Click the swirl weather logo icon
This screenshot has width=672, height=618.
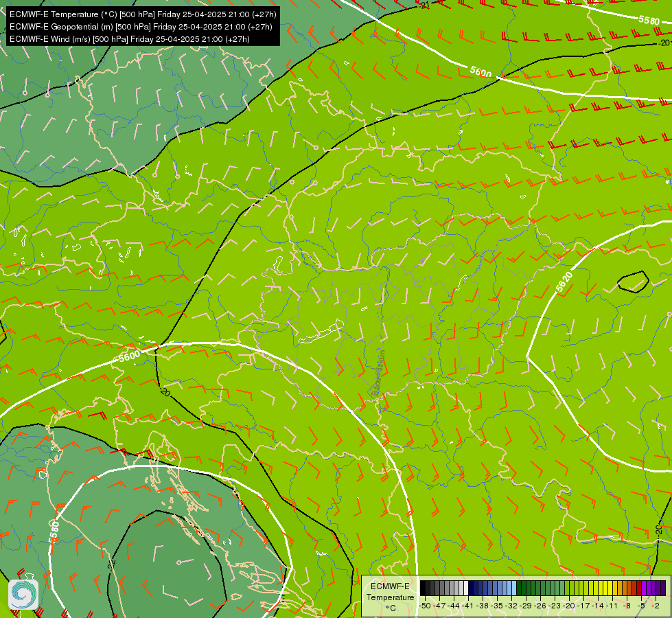pyautogui.click(x=23, y=595)
